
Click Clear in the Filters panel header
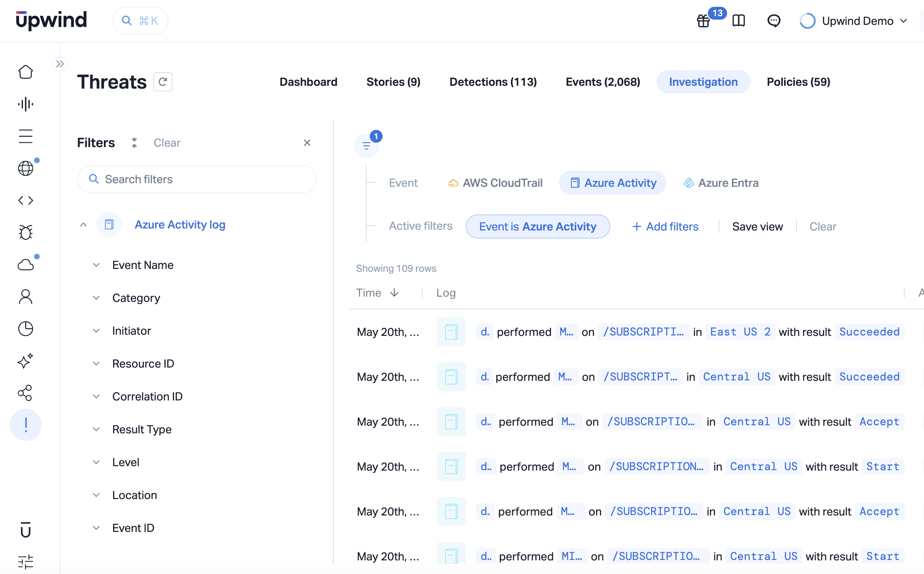[167, 143]
